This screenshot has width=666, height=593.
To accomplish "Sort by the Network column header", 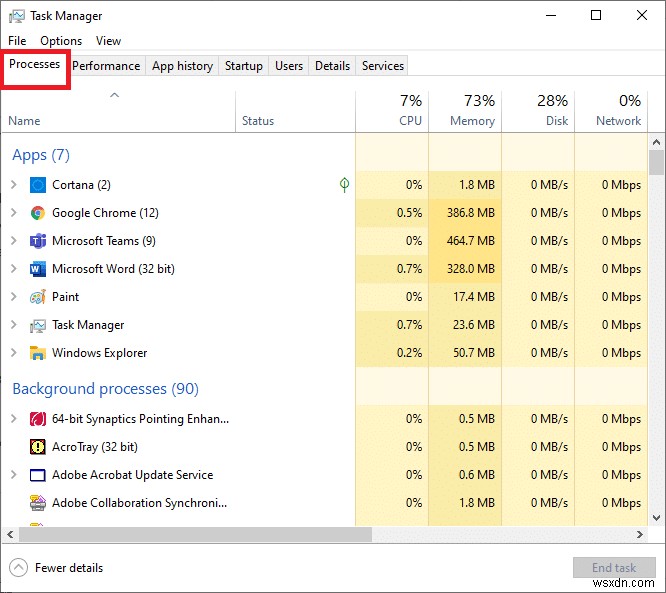I will [611, 111].
